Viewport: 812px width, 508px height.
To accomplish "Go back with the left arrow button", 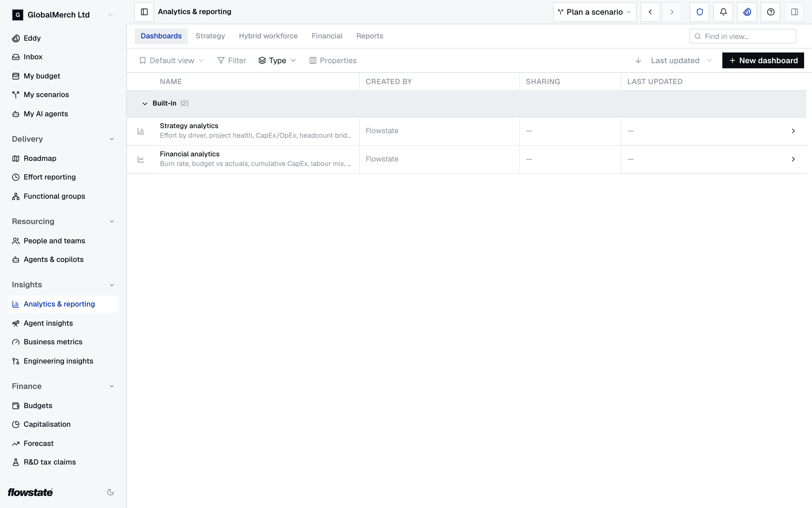I will pos(650,12).
